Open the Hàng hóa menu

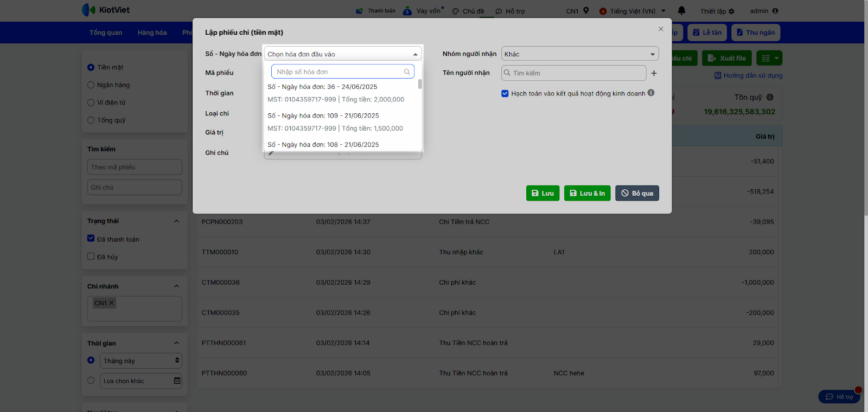[152, 33]
